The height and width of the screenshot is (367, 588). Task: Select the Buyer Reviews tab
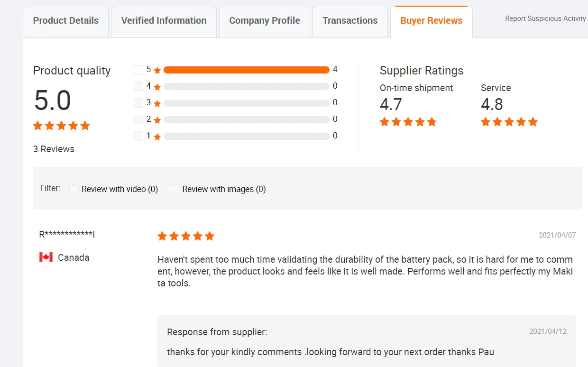(x=431, y=21)
